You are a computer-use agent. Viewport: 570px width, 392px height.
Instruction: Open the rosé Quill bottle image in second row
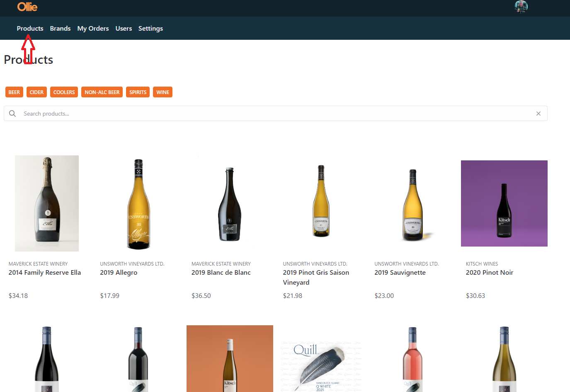pyautogui.click(x=413, y=359)
